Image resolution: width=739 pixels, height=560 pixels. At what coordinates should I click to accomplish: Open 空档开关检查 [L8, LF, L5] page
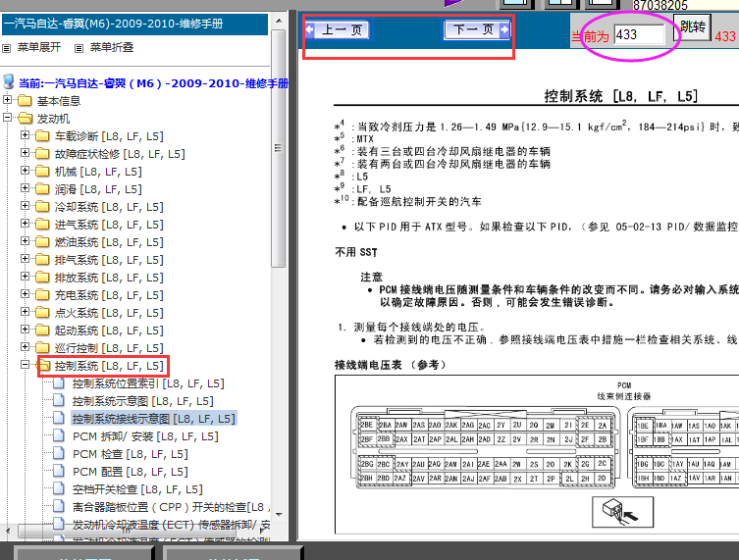[137, 489]
